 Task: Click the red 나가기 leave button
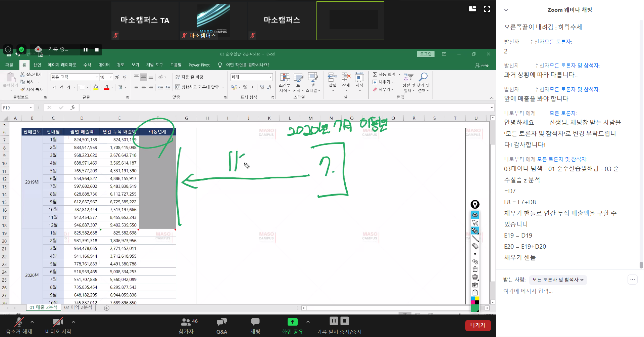point(478,325)
